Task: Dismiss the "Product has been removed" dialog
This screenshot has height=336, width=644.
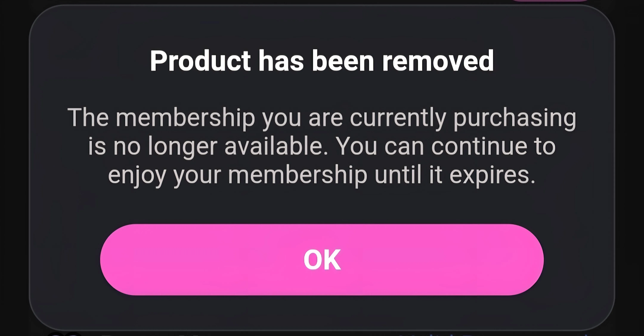Action: (322, 260)
